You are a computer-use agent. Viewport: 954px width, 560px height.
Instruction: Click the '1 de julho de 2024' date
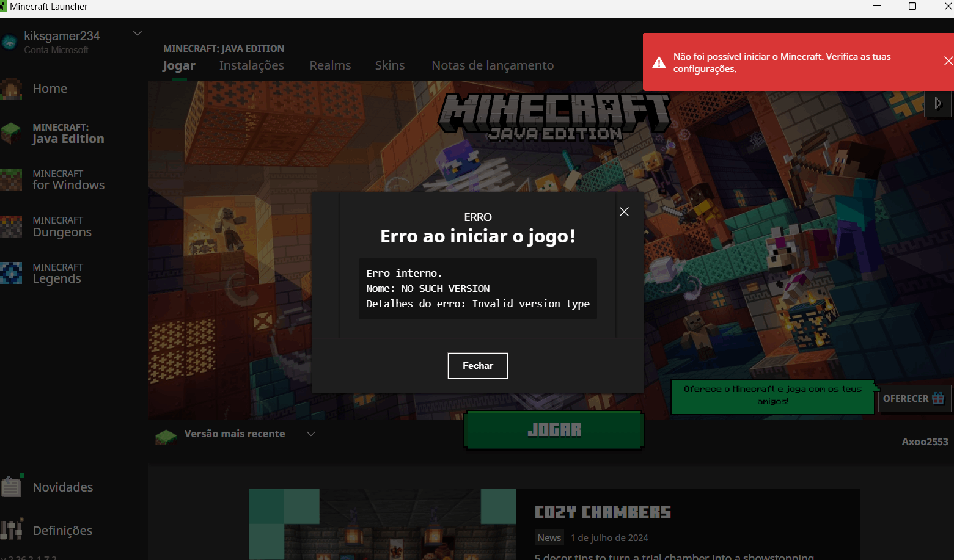609,538
